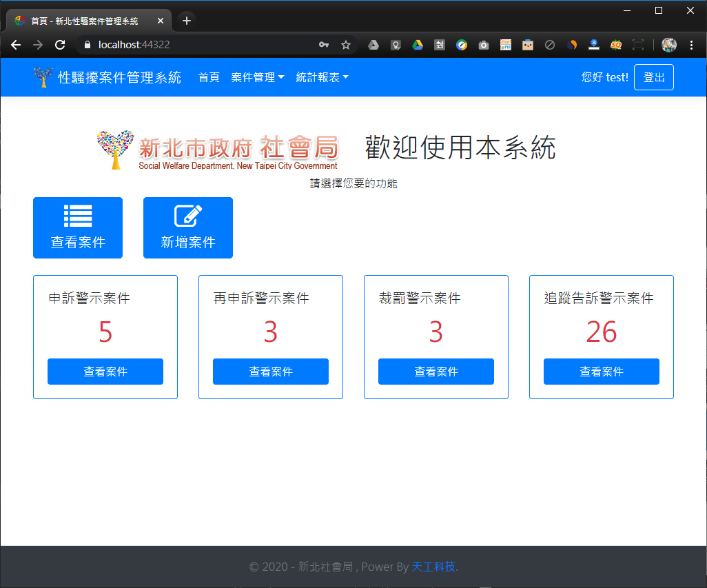Image resolution: width=707 pixels, height=588 pixels.
Task: Click the count 5 in 申訴警示案件
Action: 105,332
